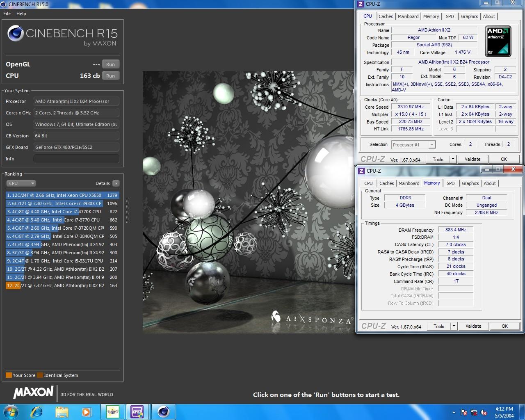Click the rendered AIXSPONZA scene image
This screenshot has width=525, height=420.
248,202
